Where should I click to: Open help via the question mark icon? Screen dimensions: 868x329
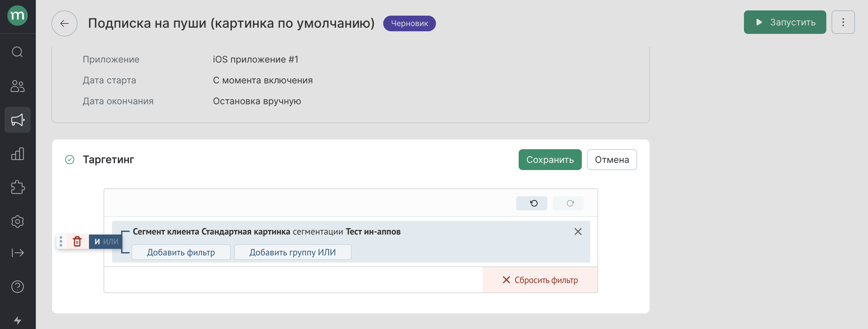click(x=18, y=287)
